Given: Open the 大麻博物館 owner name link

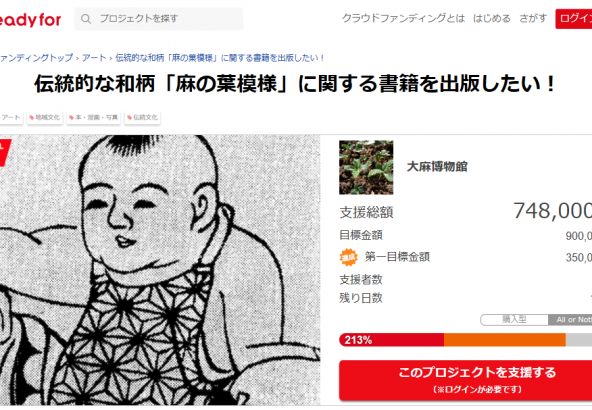Looking at the screenshot, I should [x=437, y=166].
